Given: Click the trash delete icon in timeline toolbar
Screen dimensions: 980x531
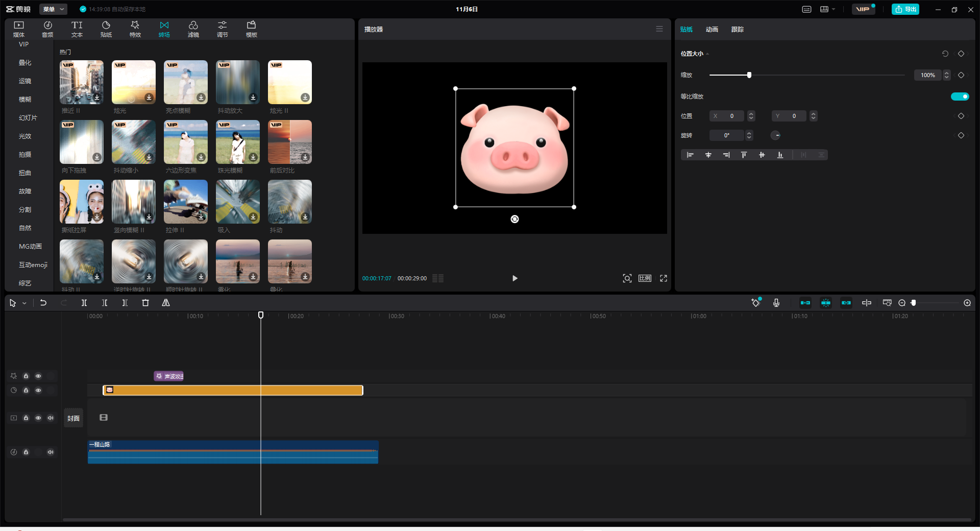Looking at the screenshot, I should point(145,303).
